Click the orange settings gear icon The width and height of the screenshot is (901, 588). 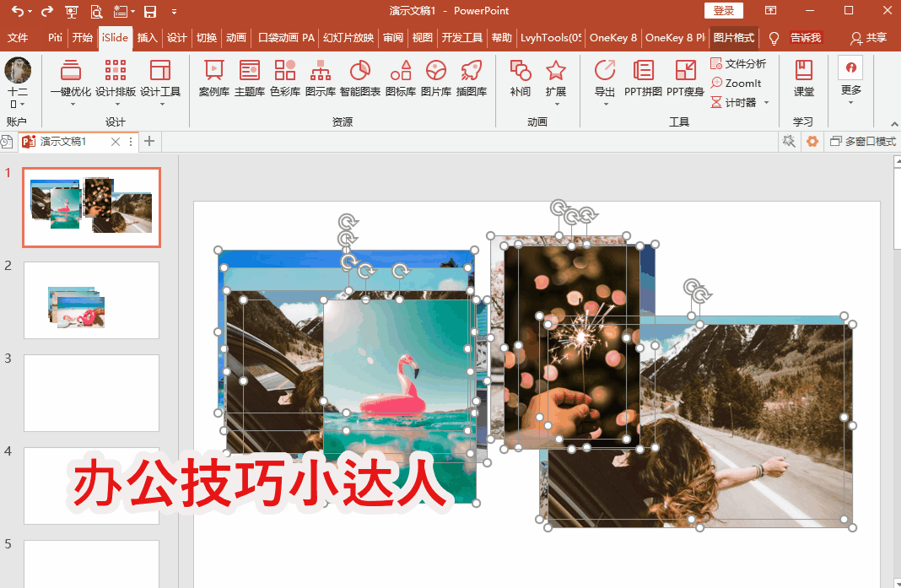click(812, 141)
